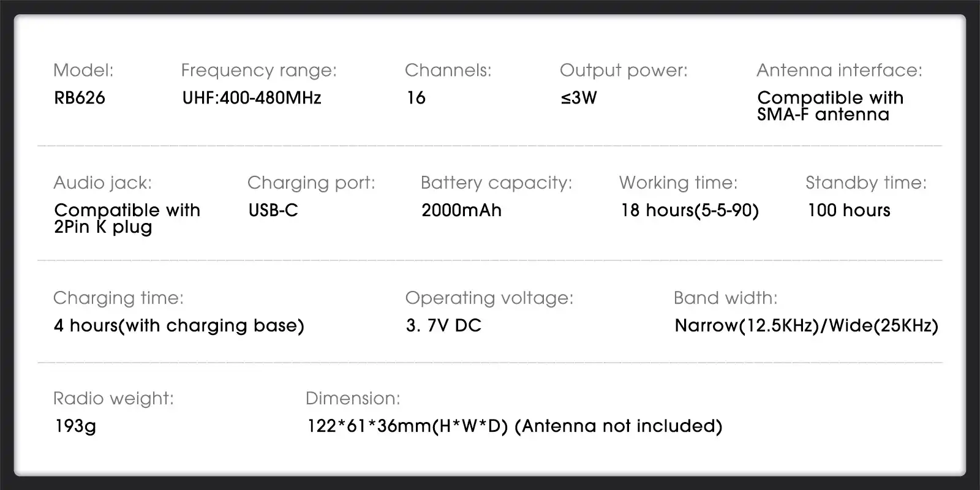Select the 18 hours(5-5-90) working time
The width and height of the screenshot is (980, 490).
tap(690, 211)
